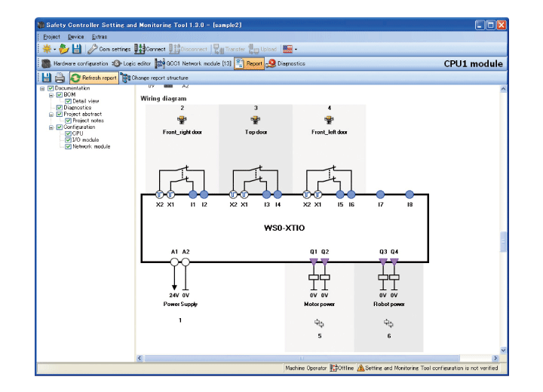This screenshot has height=392, width=543.
Task: Click Change report structure
Action: tap(155, 78)
